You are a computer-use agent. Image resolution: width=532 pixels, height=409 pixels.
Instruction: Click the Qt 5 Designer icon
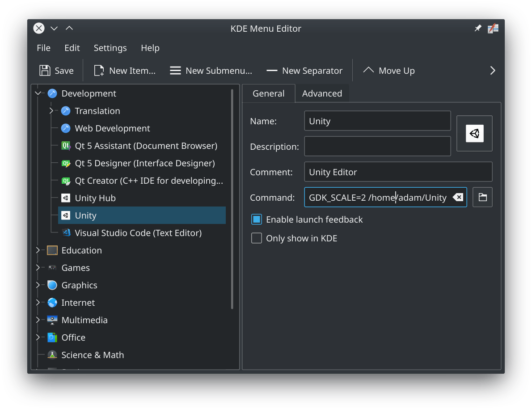[65, 163]
